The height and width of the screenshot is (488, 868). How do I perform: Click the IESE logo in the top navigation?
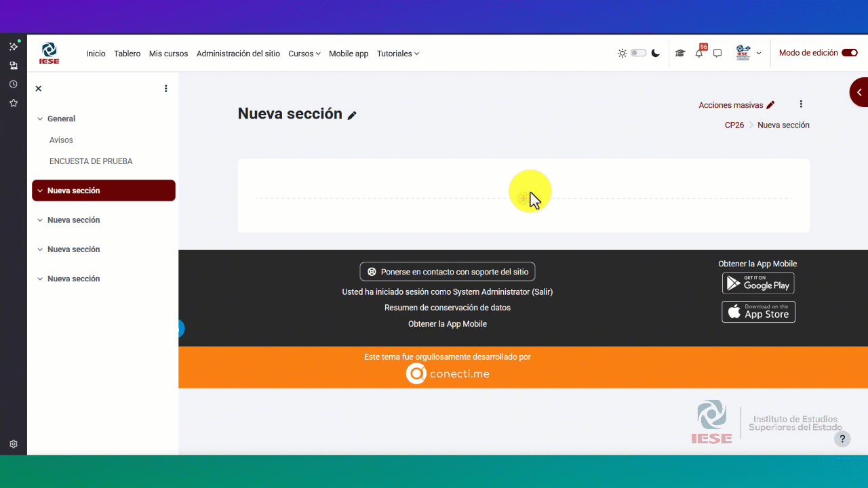pyautogui.click(x=49, y=53)
